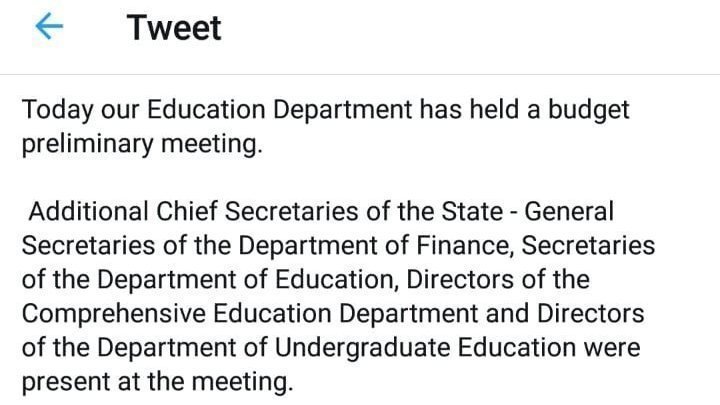Go back using the blue arrow

[49, 28]
